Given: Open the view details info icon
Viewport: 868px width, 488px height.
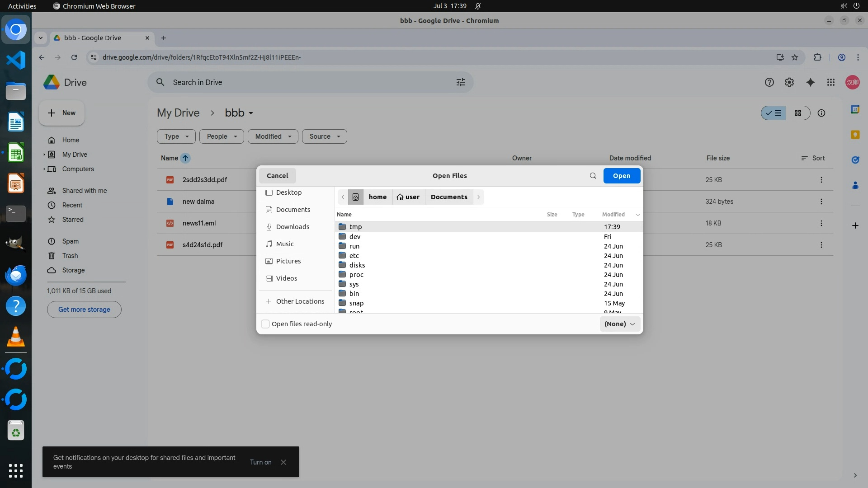Looking at the screenshot, I should (821, 113).
